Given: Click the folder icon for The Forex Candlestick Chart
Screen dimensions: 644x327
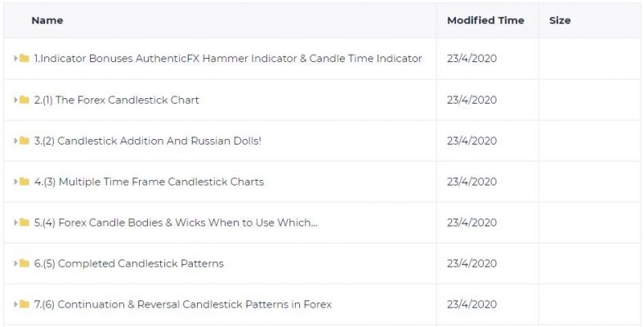Looking at the screenshot, I should tap(25, 100).
